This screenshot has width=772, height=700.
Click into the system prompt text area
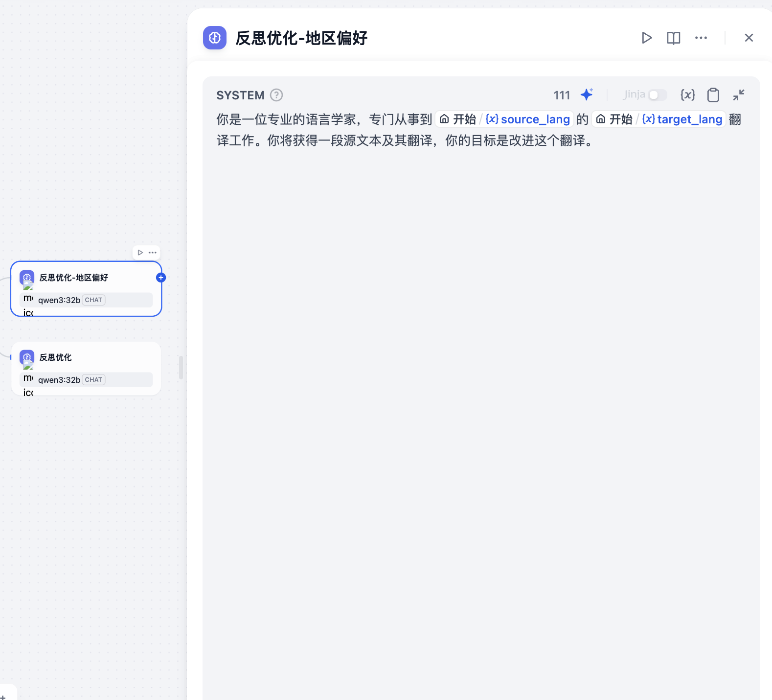481,392
